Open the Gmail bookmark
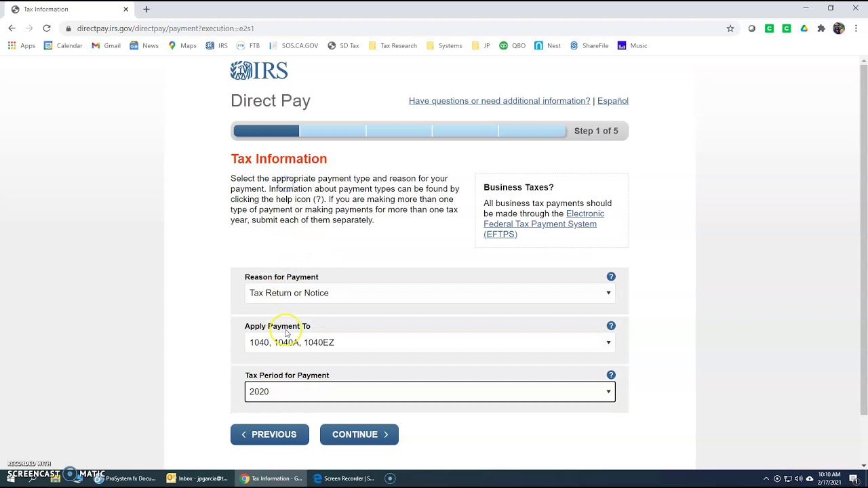This screenshot has width=868, height=488. (106, 45)
